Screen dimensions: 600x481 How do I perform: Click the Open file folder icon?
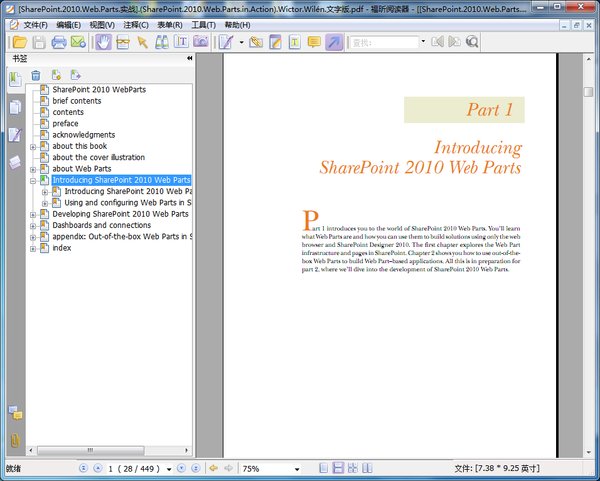click(18, 42)
